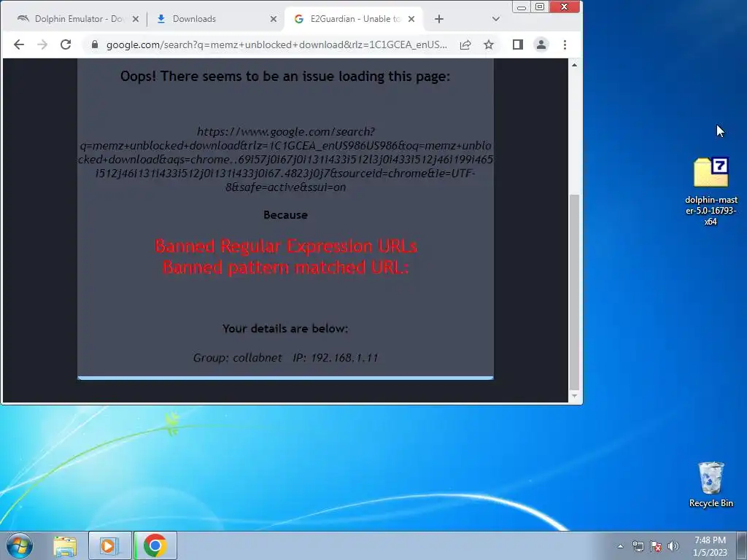The width and height of the screenshot is (747, 560).
Task: Launch Windows Media Player from the taskbar
Action: click(109, 545)
